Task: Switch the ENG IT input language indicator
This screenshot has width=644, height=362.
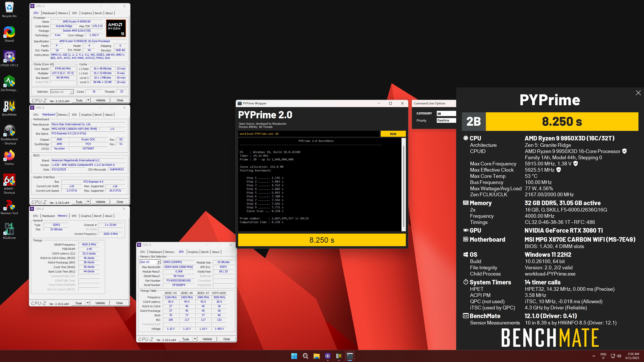Action: click(603, 356)
